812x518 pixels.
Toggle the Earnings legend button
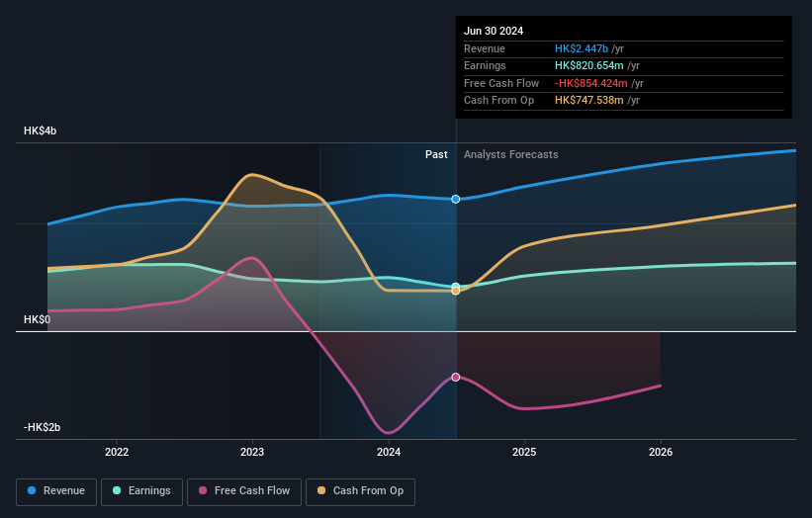[x=141, y=491]
